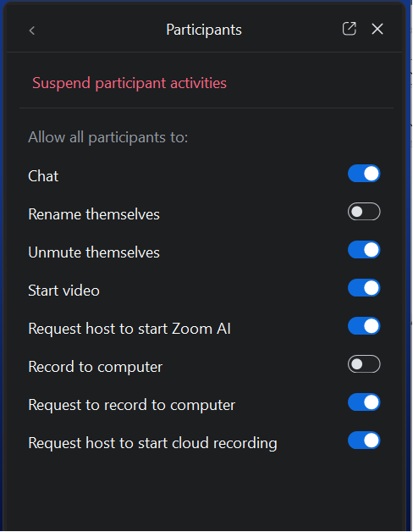Turn off Request to record to computer switch
The width and height of the screenshot is (413, 532).
point(364,402)
